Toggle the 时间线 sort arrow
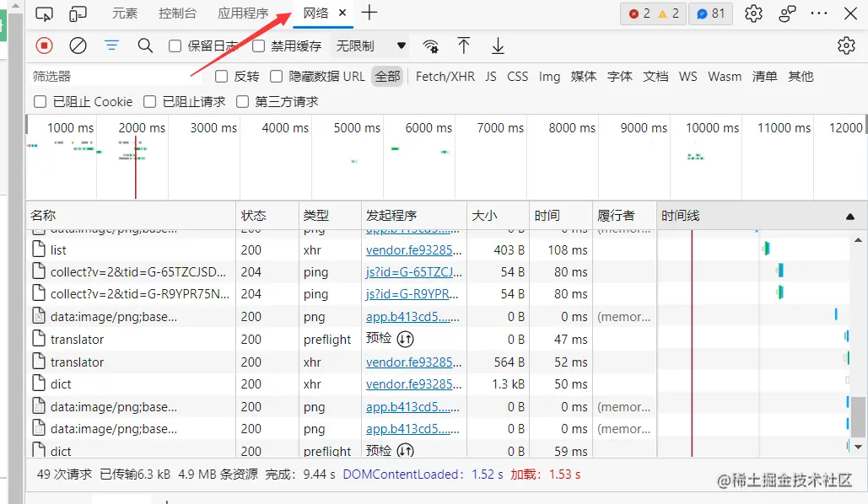 tap(850, 217)
